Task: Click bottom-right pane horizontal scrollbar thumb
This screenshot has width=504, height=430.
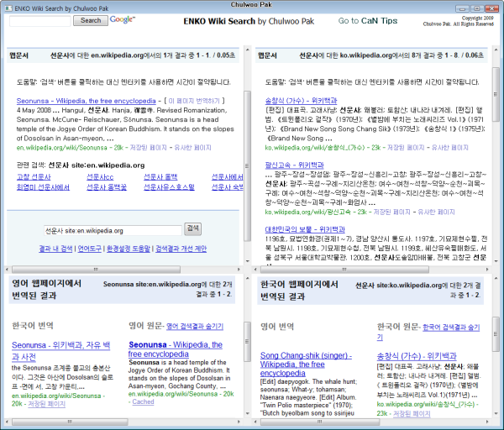Action: click(319, 422)
